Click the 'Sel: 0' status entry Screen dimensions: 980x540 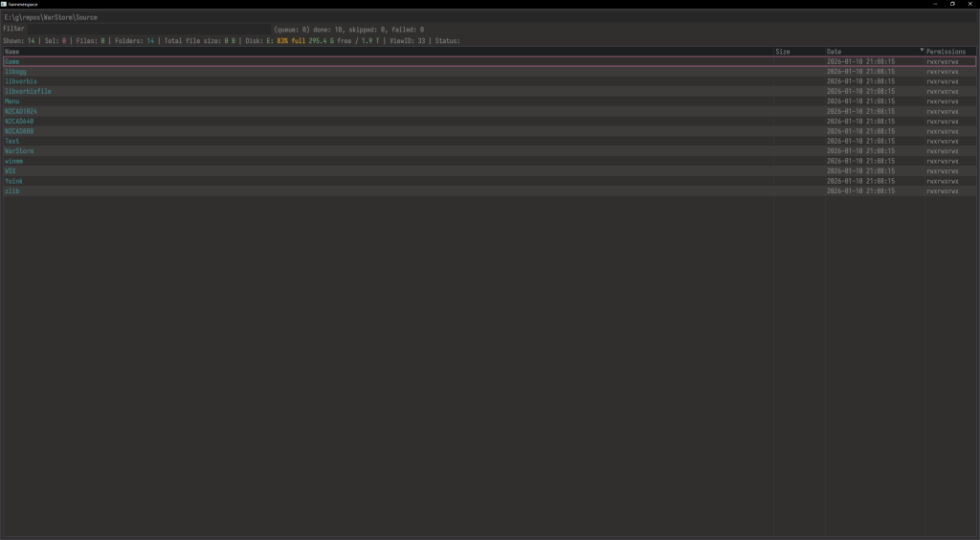point(55,40)
